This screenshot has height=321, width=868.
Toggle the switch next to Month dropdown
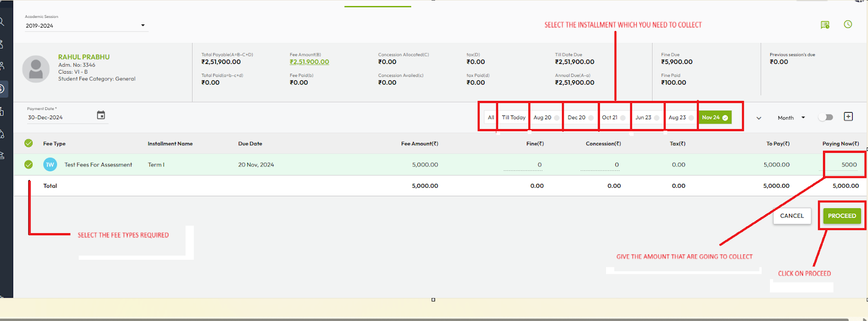point(826,117)
